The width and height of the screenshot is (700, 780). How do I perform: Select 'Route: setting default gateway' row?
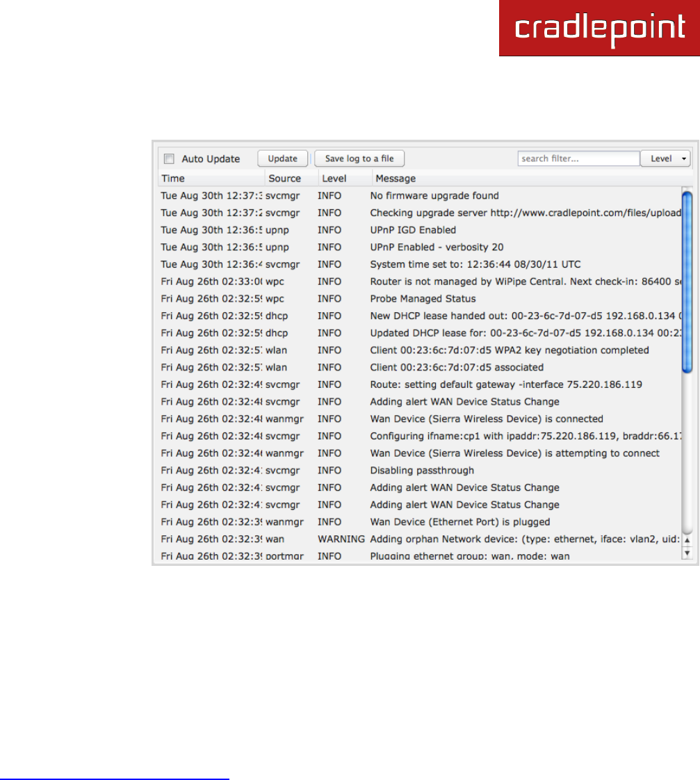419,384
